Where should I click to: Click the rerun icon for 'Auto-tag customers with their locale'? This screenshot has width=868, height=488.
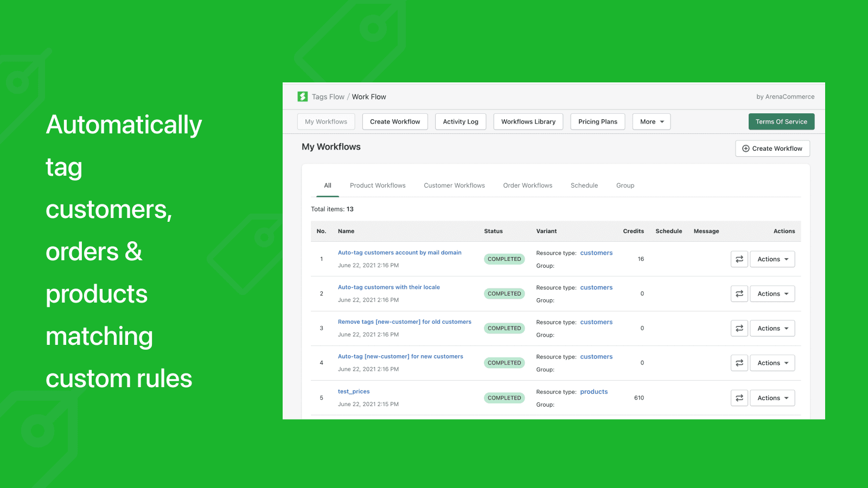pos(739,293)
